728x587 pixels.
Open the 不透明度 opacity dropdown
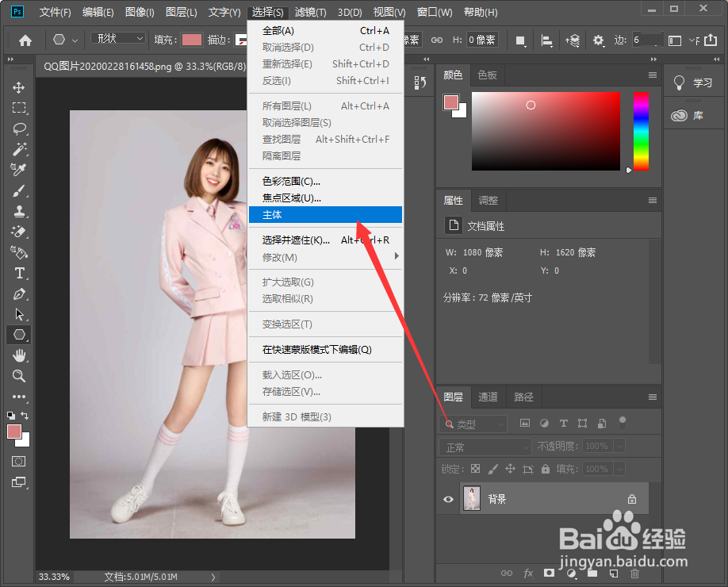coord(619,446)
